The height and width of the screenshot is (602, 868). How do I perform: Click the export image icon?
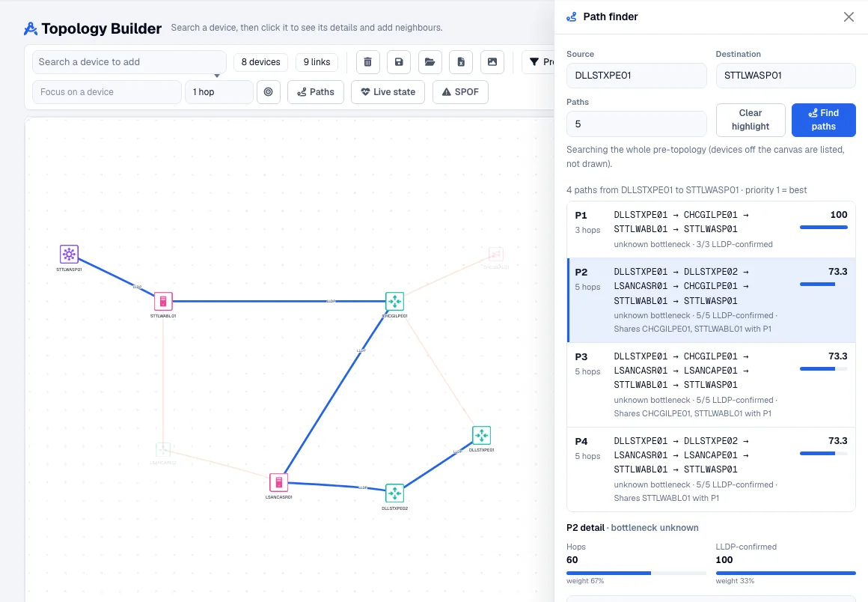point(492,62)
